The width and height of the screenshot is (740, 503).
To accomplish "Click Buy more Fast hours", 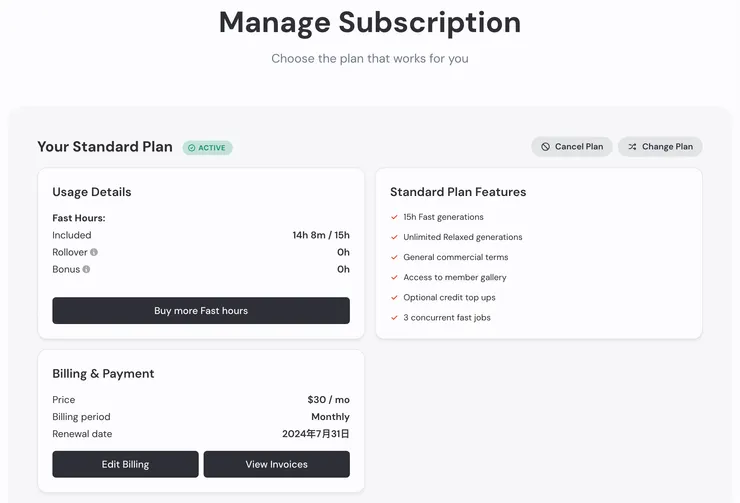I will click(201, 311).
